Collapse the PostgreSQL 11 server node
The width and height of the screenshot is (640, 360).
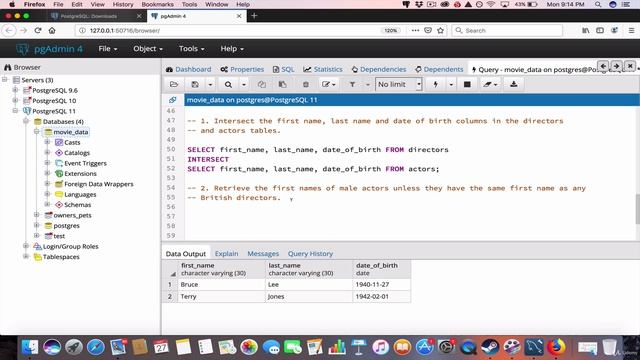[x=16, y=111]
